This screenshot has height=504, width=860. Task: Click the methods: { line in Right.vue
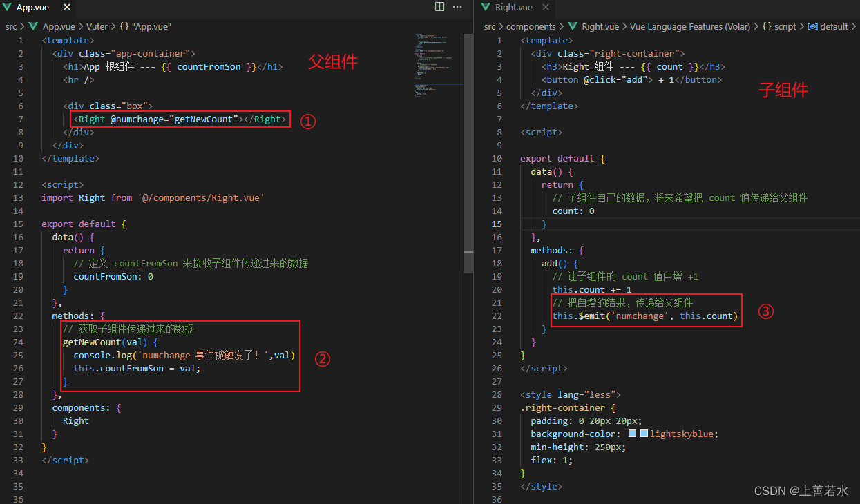point(557,251)
